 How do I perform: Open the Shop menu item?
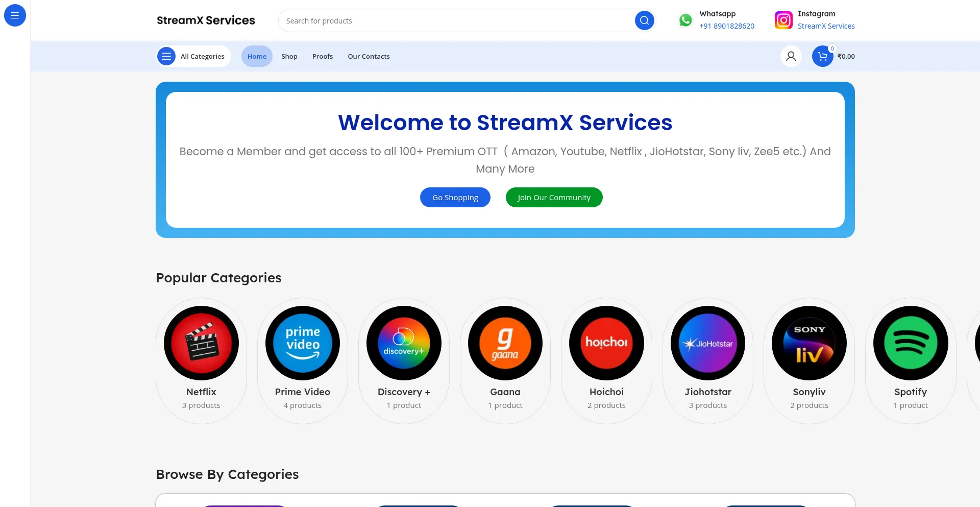point(289,56)
